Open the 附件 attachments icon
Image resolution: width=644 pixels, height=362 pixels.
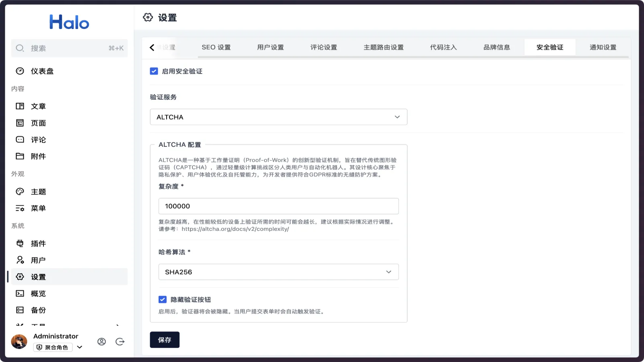[20, 156]
